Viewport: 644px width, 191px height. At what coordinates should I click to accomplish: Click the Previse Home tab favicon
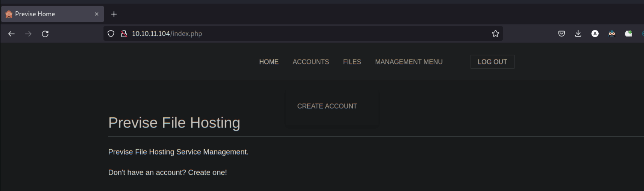9,14
